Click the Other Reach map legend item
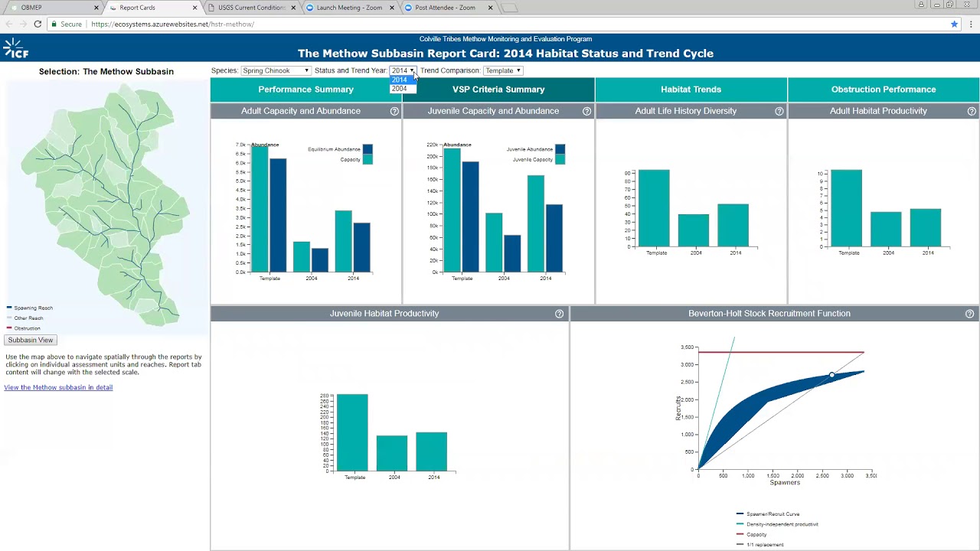 coord(25,318)
